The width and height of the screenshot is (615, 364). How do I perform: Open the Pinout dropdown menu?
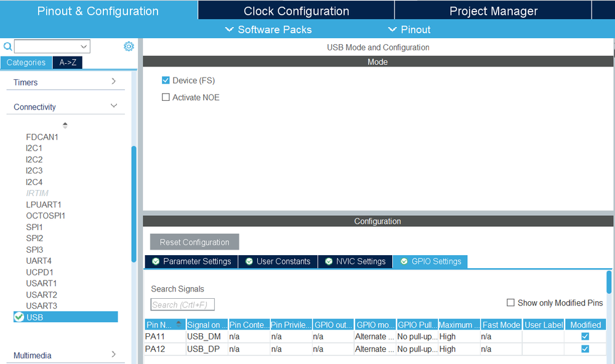409,30
